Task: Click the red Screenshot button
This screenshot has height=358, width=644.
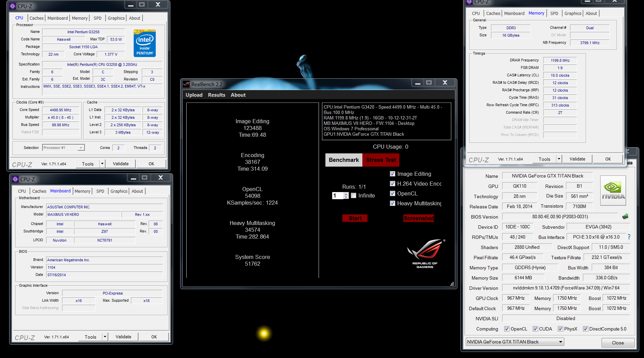Action: (x=419, y=218)
